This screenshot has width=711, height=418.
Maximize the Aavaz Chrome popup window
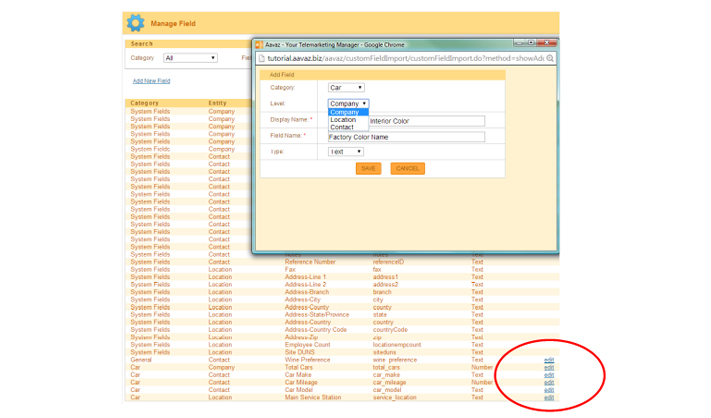point(531,43)
